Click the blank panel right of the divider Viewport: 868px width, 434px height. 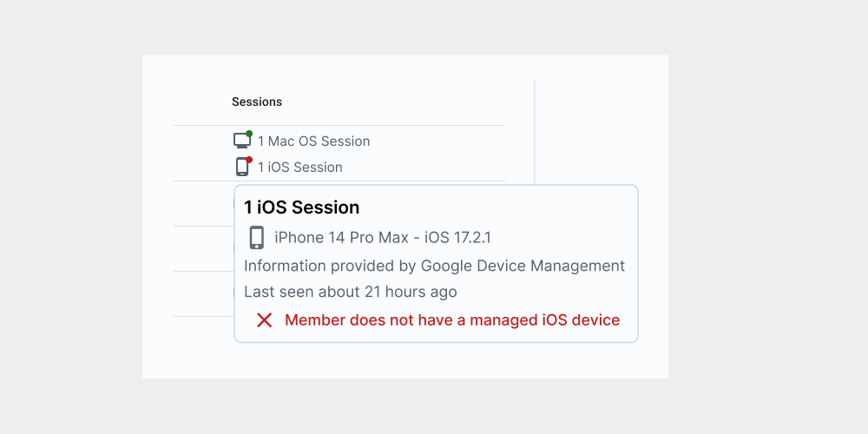pos(599,122)
